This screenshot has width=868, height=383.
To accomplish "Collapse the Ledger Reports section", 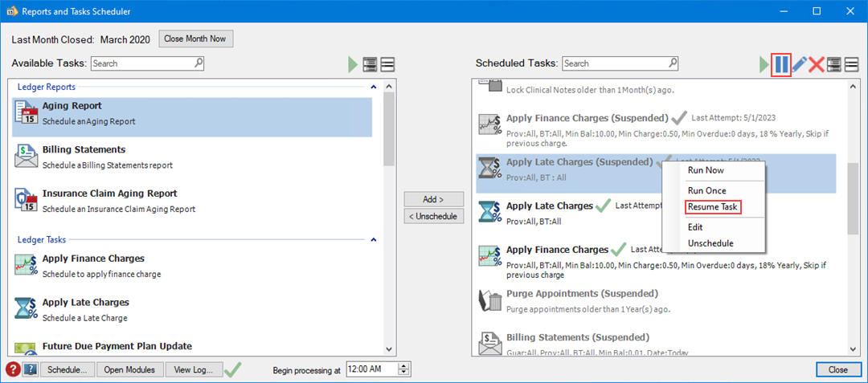I will pyautogui.click(x=373, y=87).
